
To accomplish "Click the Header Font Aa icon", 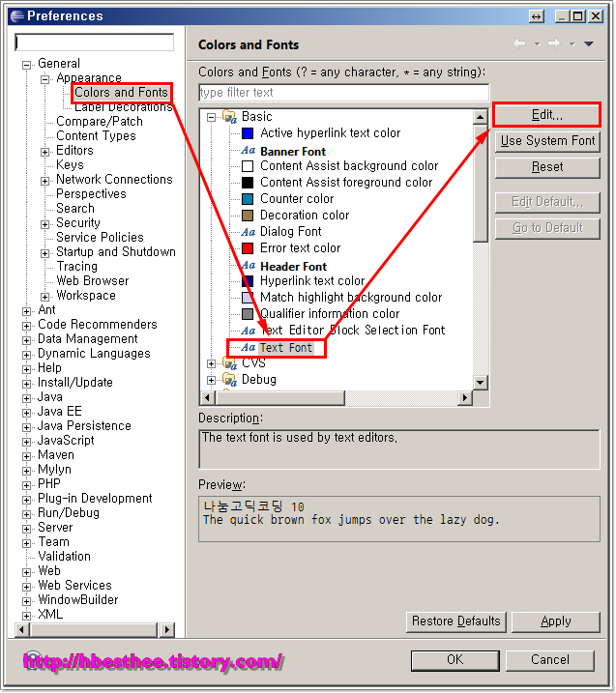I will click(249, 265).
